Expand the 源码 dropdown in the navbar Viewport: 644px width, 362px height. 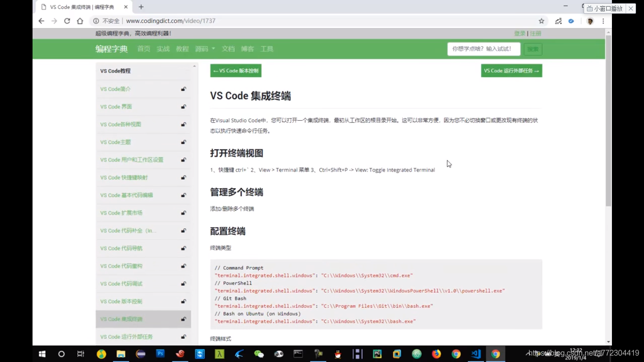coord(205,49)
